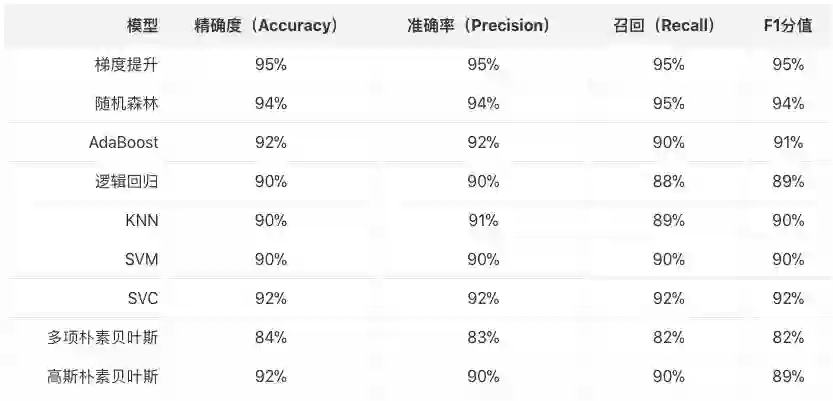
Task: Click the AdaBoost row label
Action: pyautogui.click(x=123, y=143)
